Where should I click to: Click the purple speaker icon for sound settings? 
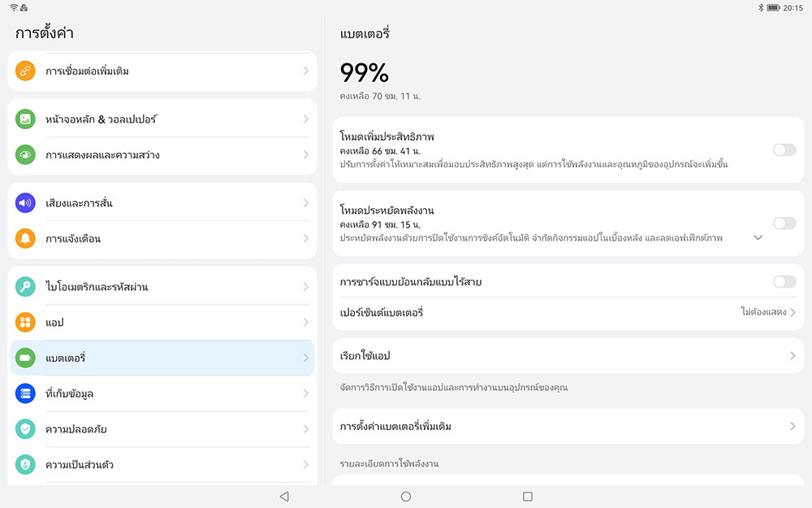click(25, 203)
